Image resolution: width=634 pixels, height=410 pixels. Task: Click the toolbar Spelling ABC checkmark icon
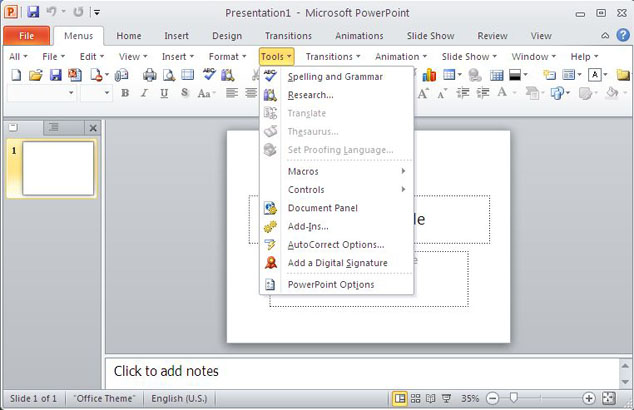[209, 75]
